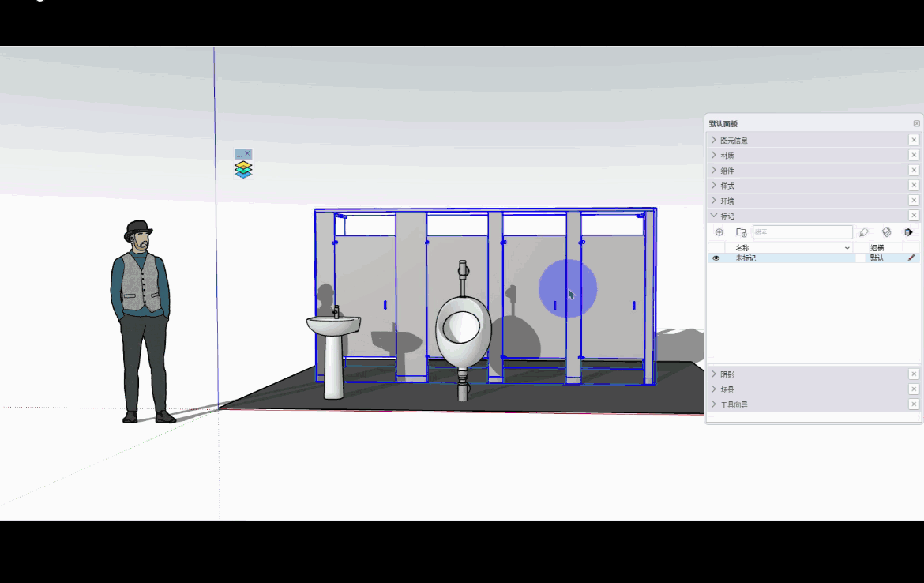
Task: Select the tag tool pencil icon
Action: [x=864, y=232]
